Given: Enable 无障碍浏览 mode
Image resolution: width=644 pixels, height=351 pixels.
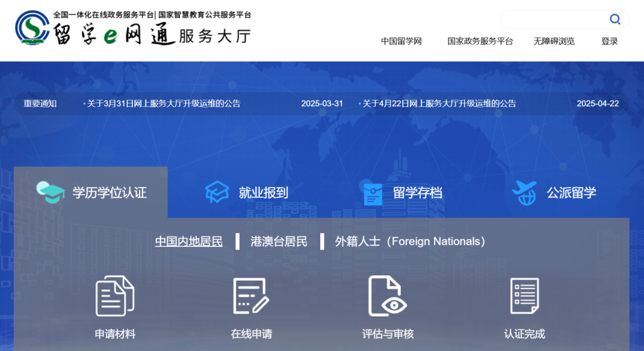Looking at the screenshot, I should tap(554, 41).
